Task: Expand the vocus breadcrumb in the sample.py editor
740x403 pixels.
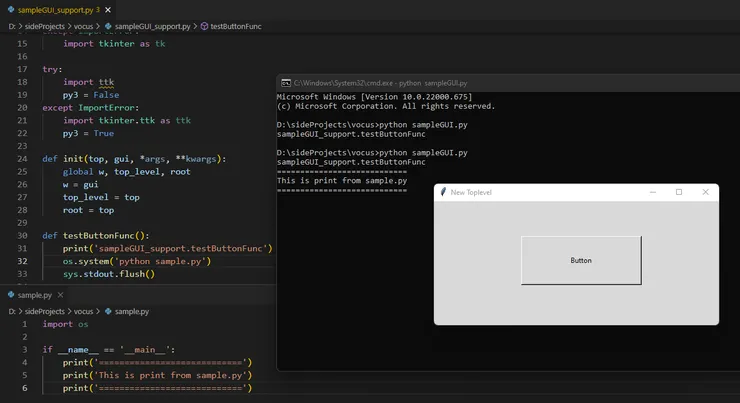Action: point(83,312)
